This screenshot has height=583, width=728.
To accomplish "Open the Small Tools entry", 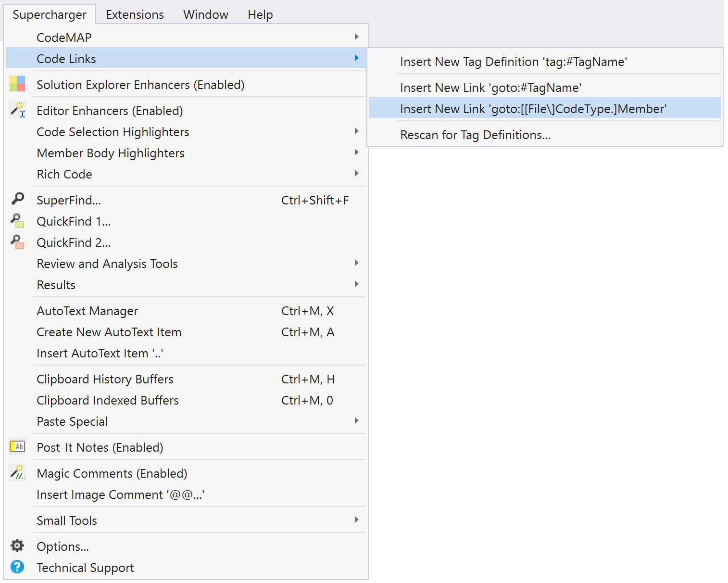I will 186,520.
